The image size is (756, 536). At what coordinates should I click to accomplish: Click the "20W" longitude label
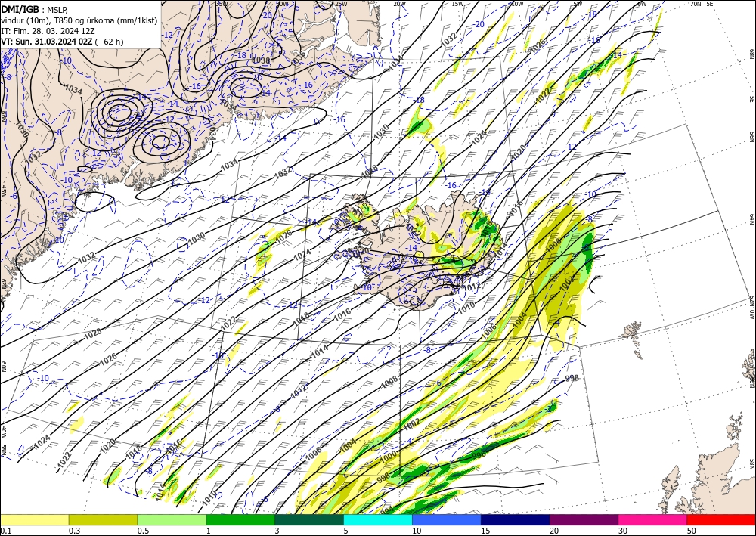399,4
